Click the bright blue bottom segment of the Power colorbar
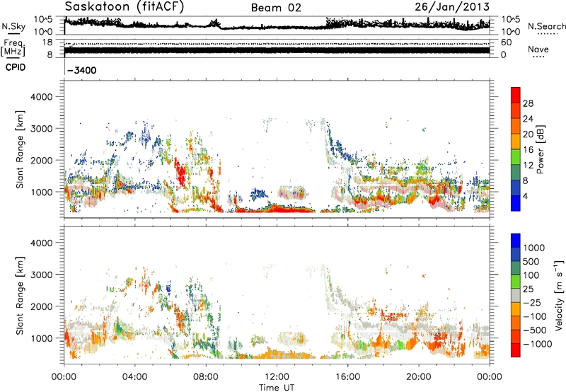The image size is (566, 392). [x=516, y=203]
